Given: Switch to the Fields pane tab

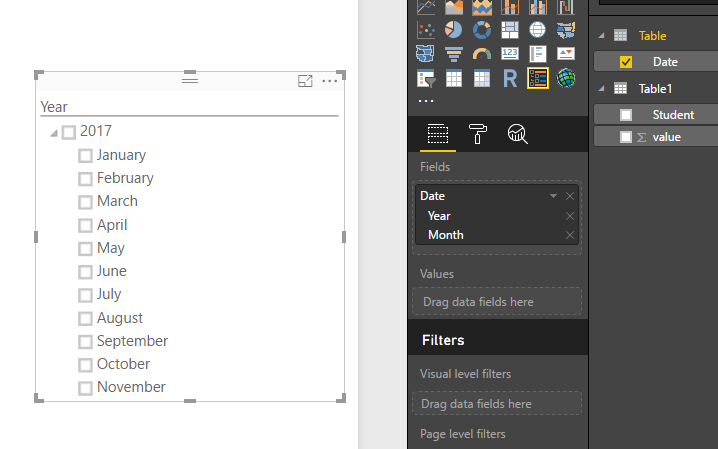Looking at the screenshot, I should pyautogui.click(x=438, y=134).
